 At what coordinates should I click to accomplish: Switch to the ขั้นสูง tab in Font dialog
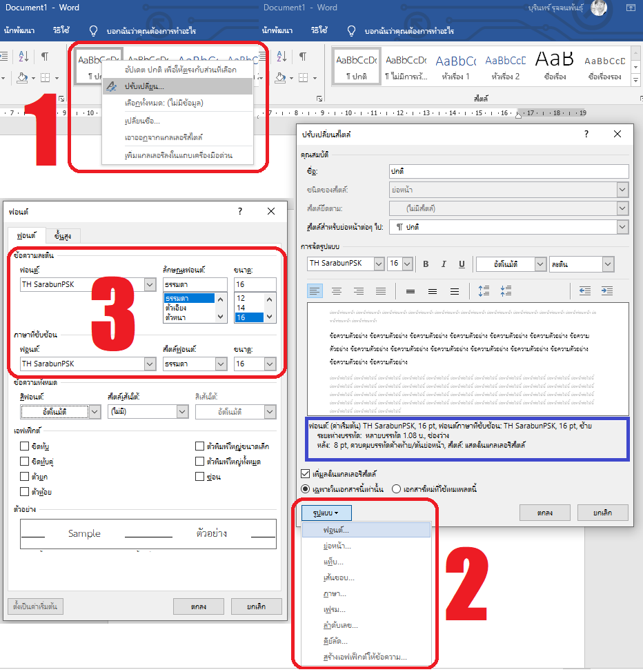(x=63, y=236)
